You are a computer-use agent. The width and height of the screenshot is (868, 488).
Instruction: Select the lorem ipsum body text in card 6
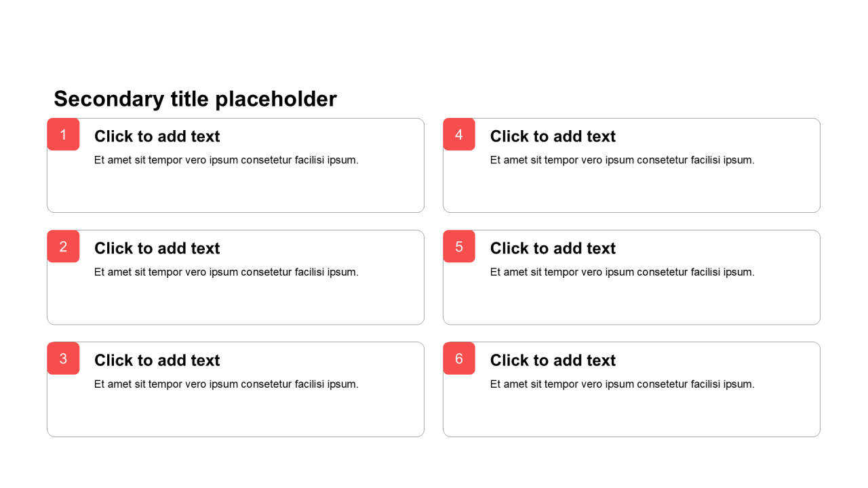click(622, 384)
